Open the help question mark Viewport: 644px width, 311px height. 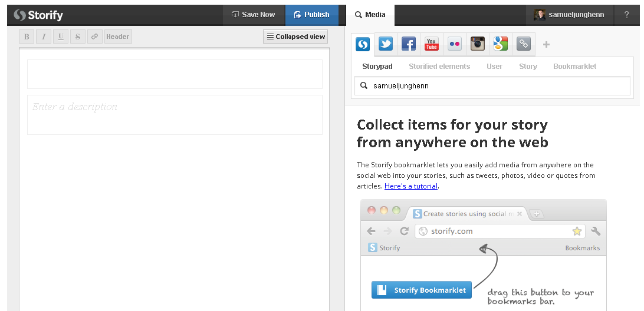626,15
